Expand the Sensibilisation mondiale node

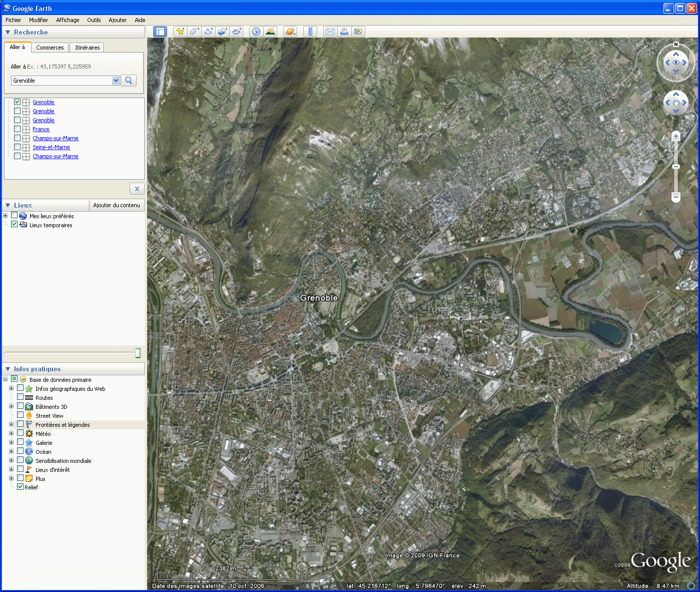point(12,460)
